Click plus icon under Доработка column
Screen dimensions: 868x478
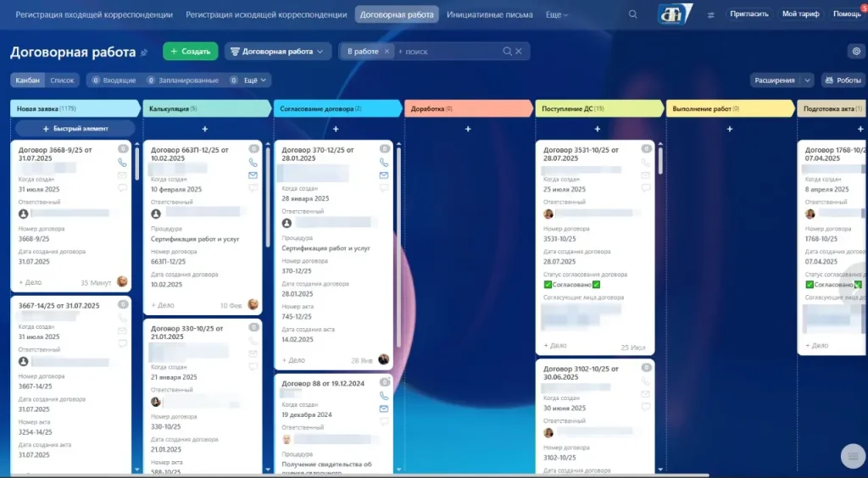click(x=468, y=129)
